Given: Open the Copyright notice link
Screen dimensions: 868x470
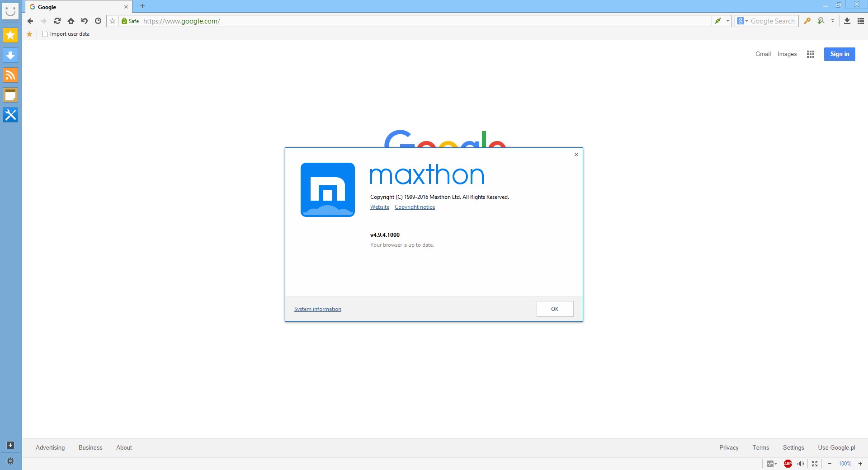Looking at the screenshot, I should click(x=415, y=207).
